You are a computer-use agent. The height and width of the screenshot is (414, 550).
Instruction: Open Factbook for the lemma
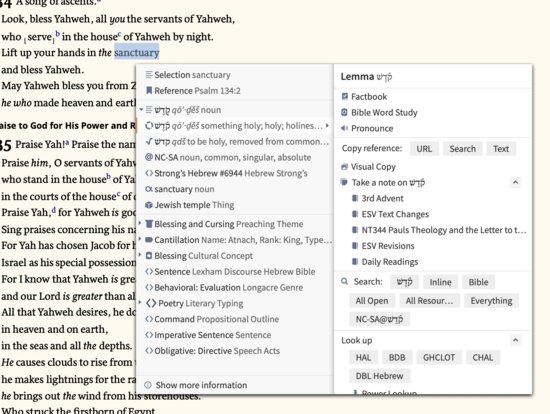point(364,96)
